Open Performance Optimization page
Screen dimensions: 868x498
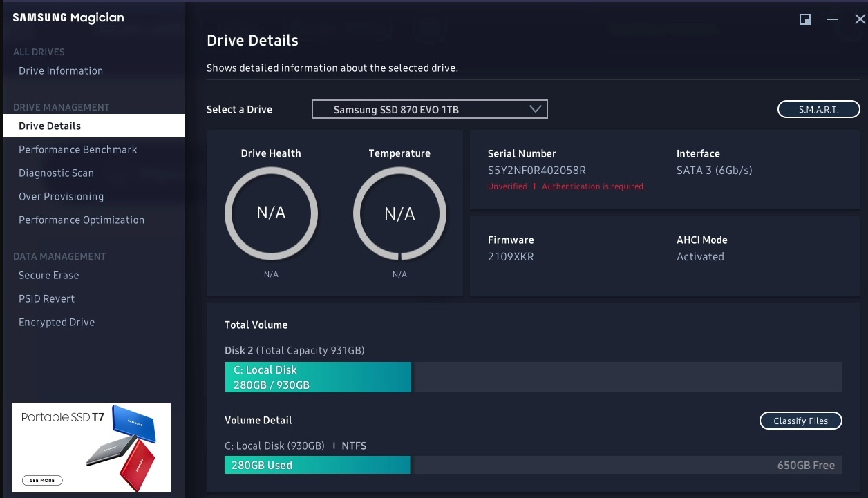[82, 220]
